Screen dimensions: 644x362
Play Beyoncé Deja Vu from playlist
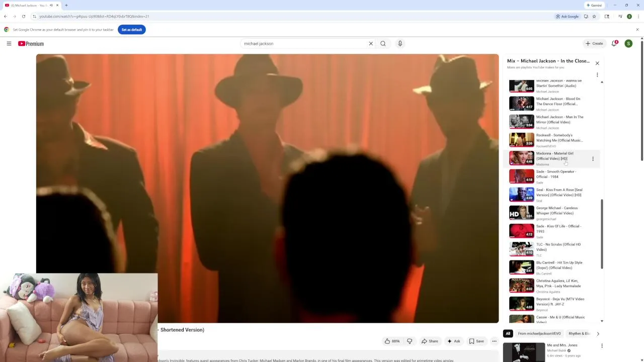[x=552, y=304]
